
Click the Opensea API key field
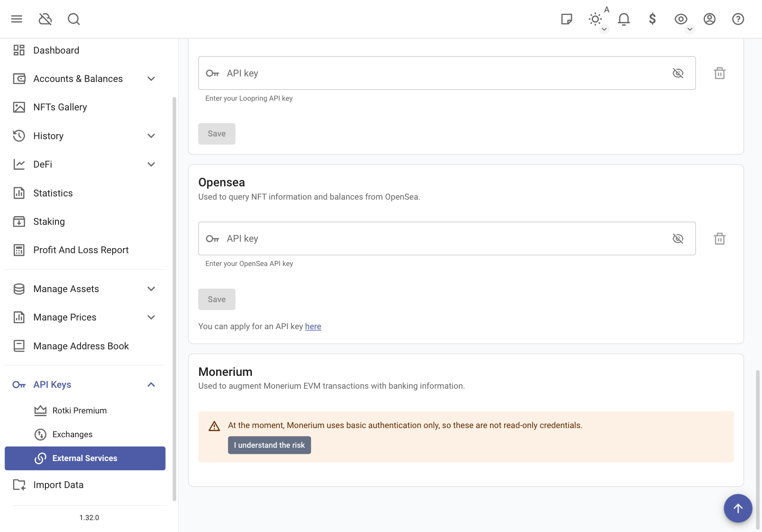click(x=447, y=239)
